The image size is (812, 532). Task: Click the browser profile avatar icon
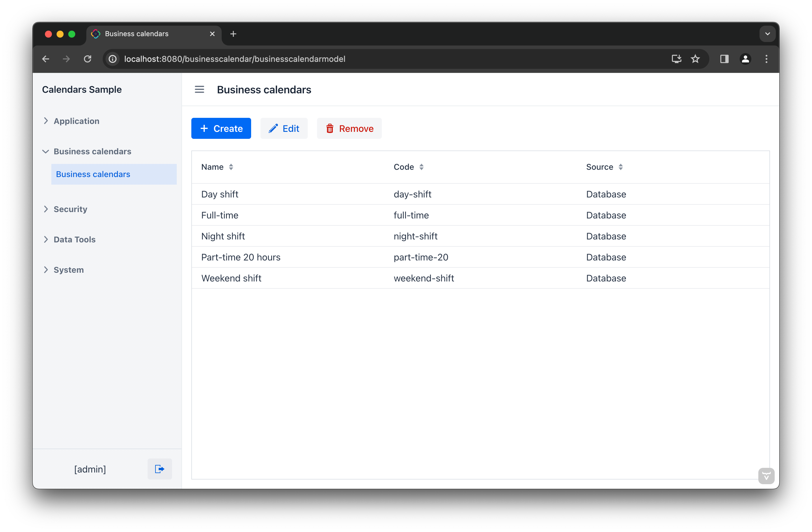(x=745, y=59)
